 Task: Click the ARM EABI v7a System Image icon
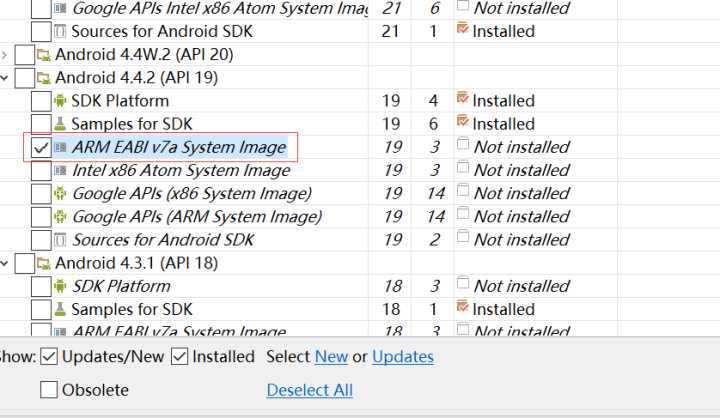point(60,147)
